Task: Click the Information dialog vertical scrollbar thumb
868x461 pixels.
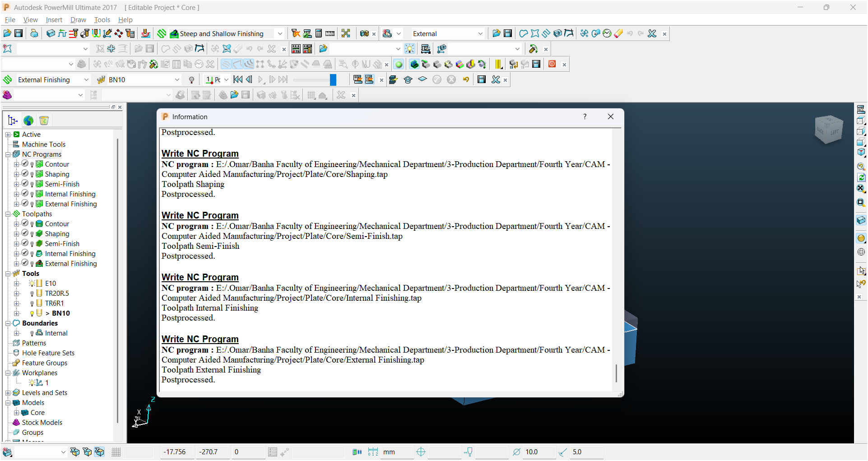Action: point(616,373)
